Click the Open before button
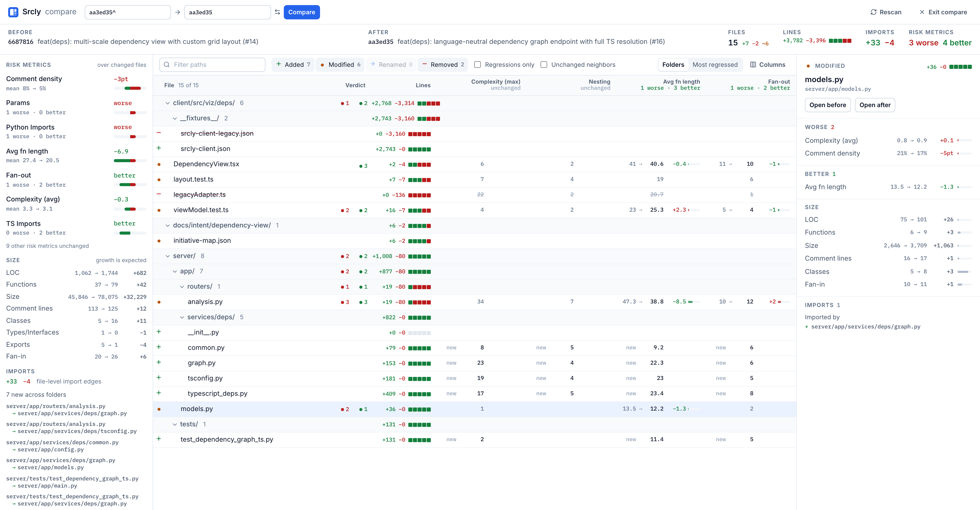Viewport: 980px width, 510px height. point(827,105)
